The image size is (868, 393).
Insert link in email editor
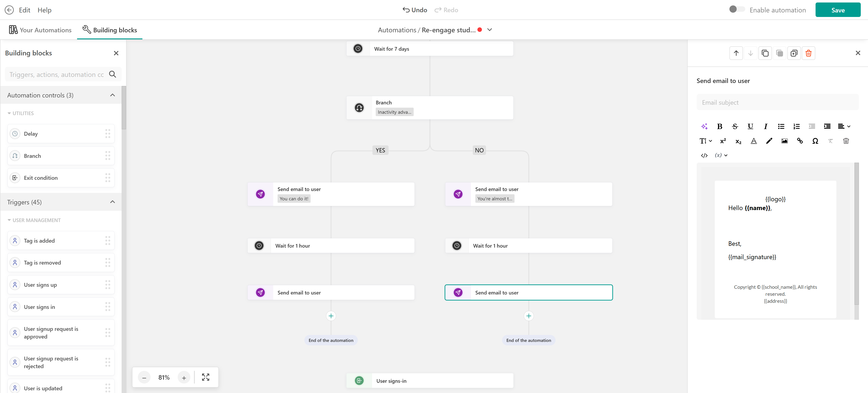click(x=800, y=141)
